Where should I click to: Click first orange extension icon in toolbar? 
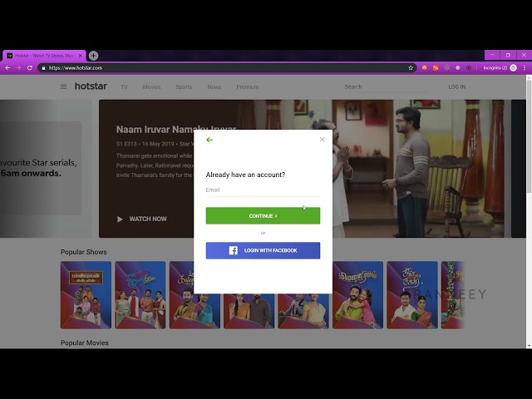pyautogui.click(x=424, y=68)
